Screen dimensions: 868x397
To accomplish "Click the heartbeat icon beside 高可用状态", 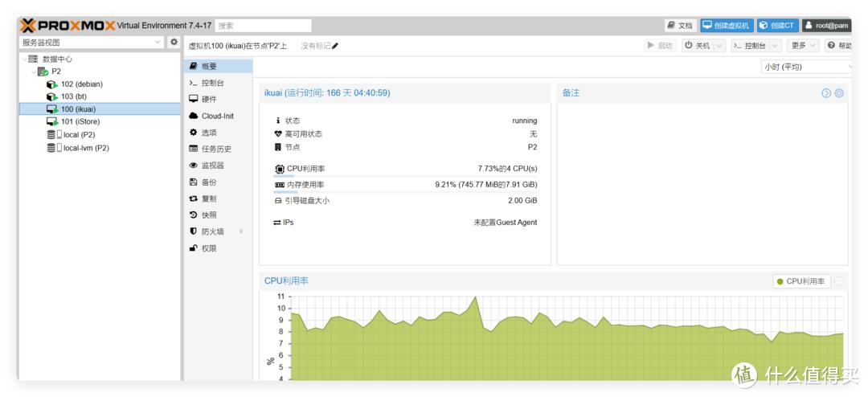I will click(278, 134).
